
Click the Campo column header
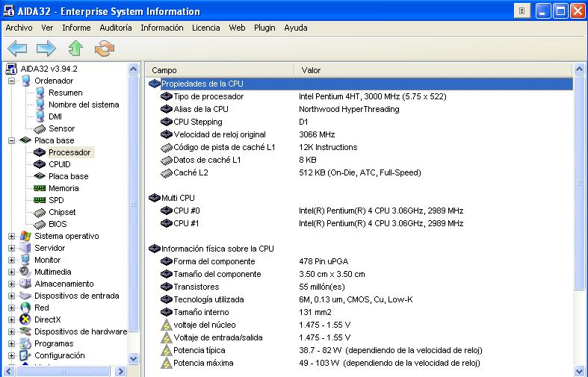pyautogui.click(x=164, y=70)
